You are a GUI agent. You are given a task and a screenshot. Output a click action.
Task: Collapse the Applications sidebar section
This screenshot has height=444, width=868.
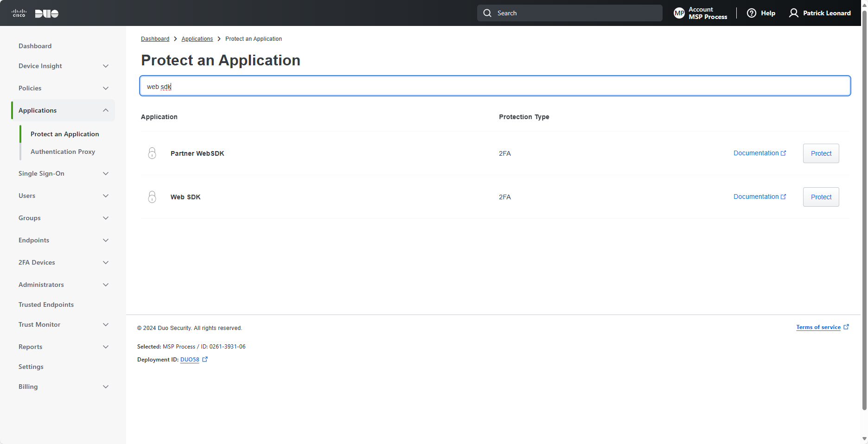tap(106, 110)
